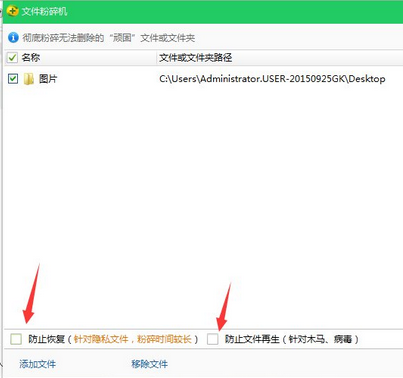
Task: Click the note text 针对木马、病毒
Action: 320,339
